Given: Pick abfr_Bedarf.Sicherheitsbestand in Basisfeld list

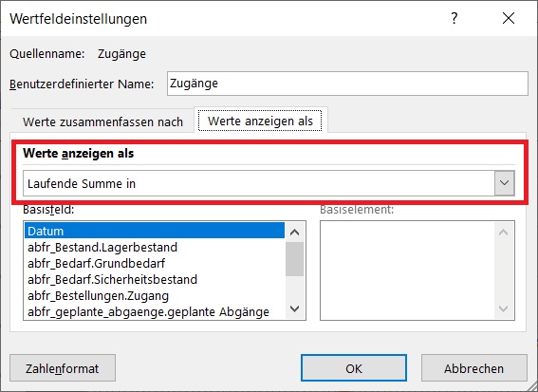Looking at the screenshot, I should pyautogui.click(x=155, y=279).
